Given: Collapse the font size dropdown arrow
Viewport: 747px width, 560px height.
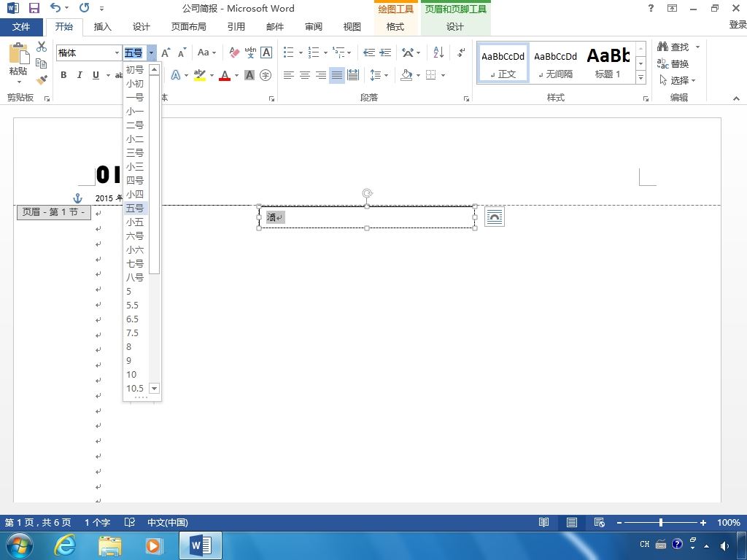Looking at the screenshot, I should point(151,52).
